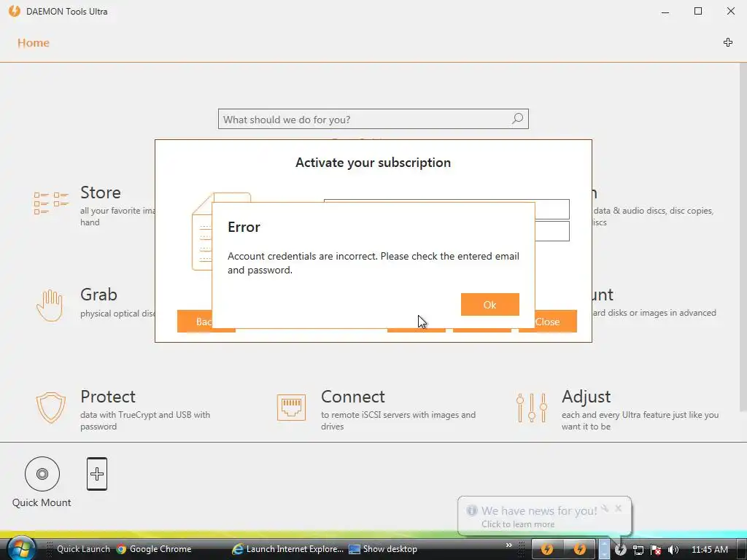
Task: Click the first DAEMON Tools taskbar button
Action: click(x=547, y=549)
